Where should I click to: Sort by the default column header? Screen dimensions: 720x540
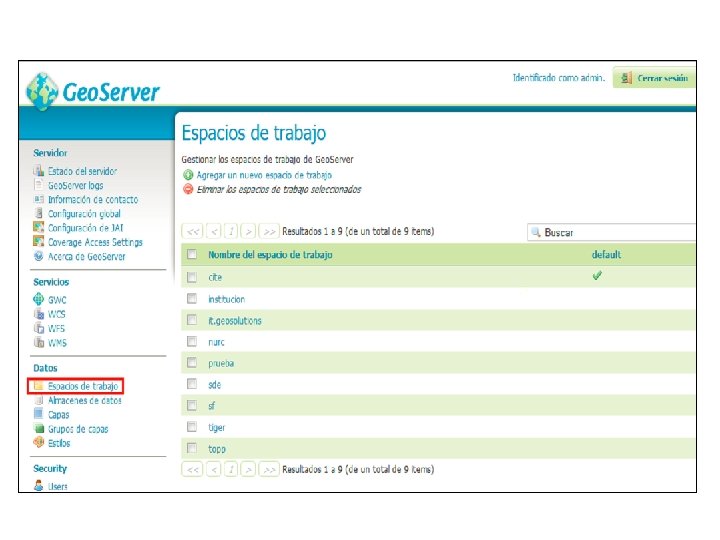click(x=607, y=254)
